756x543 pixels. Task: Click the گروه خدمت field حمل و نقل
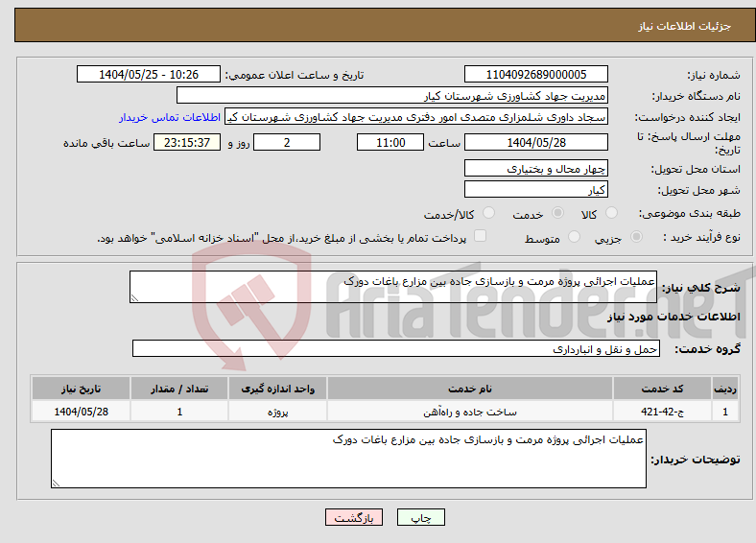(396, 348)
